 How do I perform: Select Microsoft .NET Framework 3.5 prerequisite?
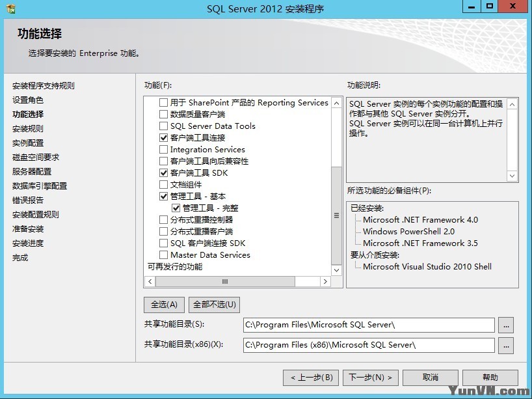tap(420, 243)
